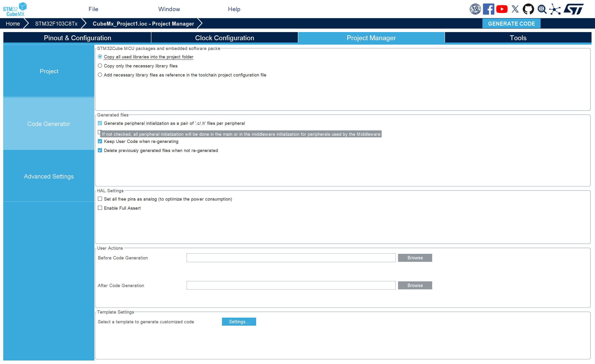Open template Settings... button
595x364 pixels.
pyautogui.click(x=239, y=322)
